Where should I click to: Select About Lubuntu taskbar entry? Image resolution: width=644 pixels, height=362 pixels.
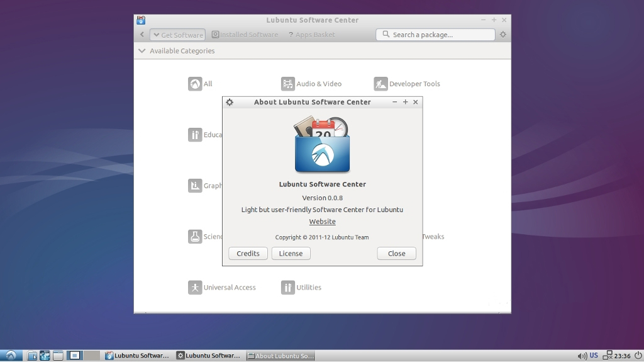[280, 356]
